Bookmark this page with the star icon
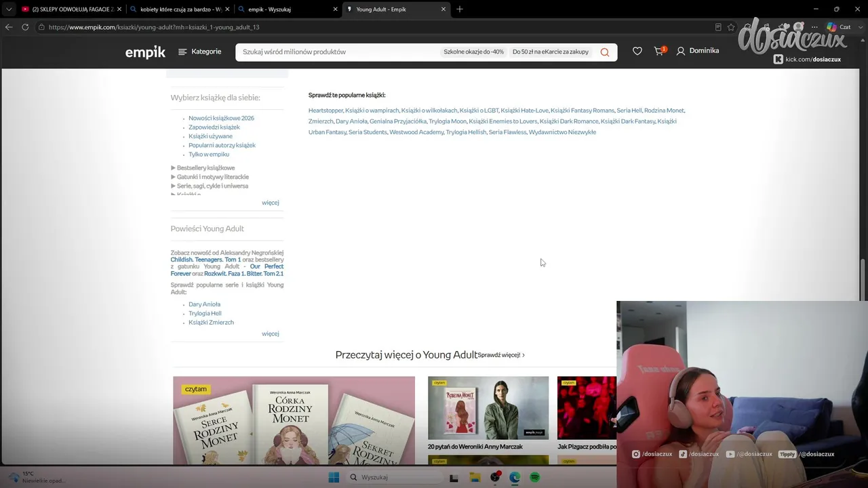 click(x=731, y=27)
